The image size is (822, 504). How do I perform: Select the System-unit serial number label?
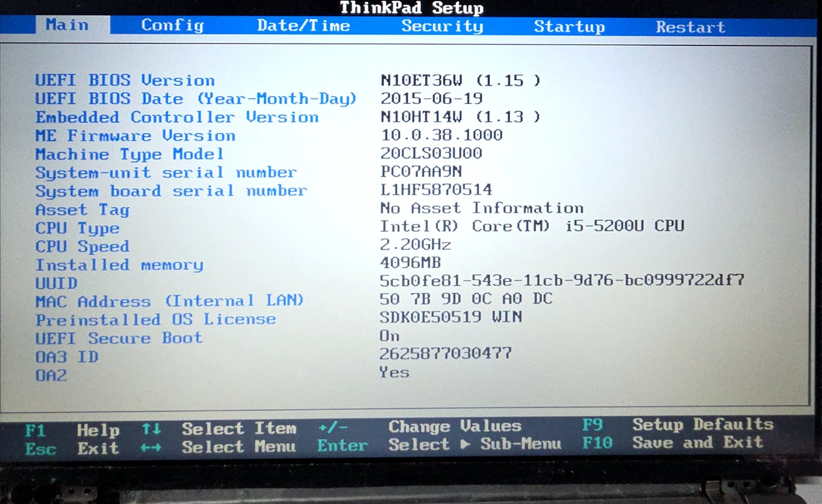coord(166,172)
